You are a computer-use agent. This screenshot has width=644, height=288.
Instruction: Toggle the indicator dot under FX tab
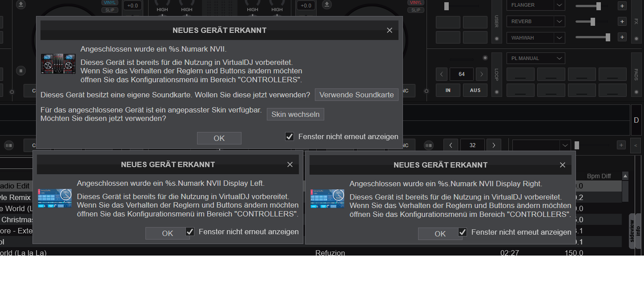coord(636,39)
